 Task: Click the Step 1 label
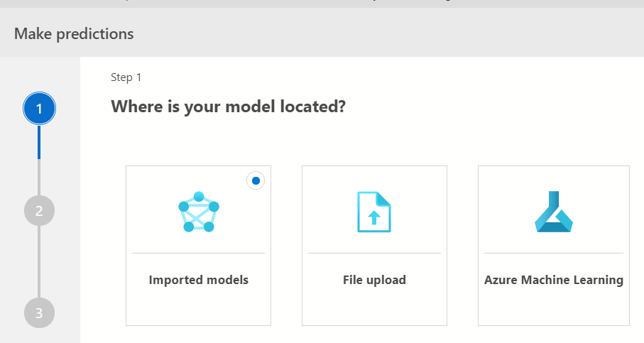coord(126,77)
